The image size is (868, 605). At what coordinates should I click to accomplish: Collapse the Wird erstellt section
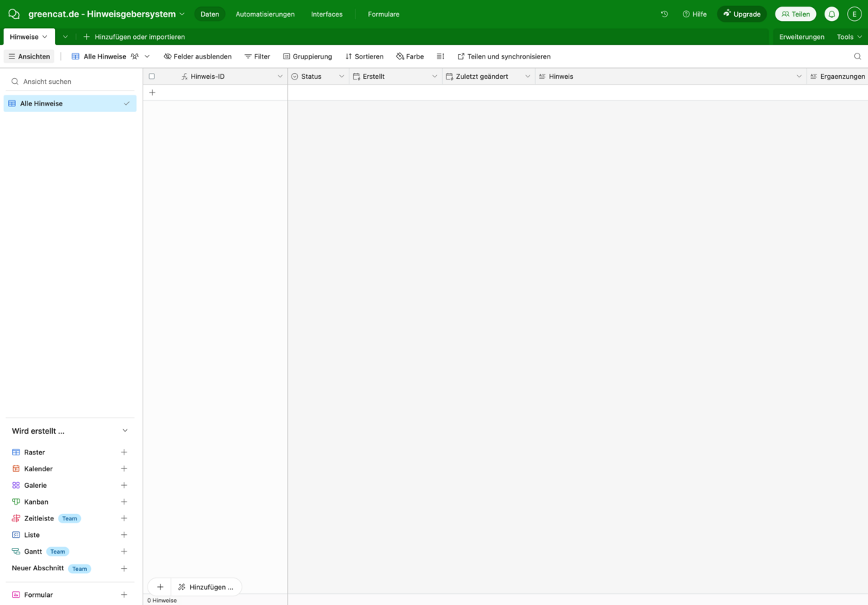click(124, 431)
